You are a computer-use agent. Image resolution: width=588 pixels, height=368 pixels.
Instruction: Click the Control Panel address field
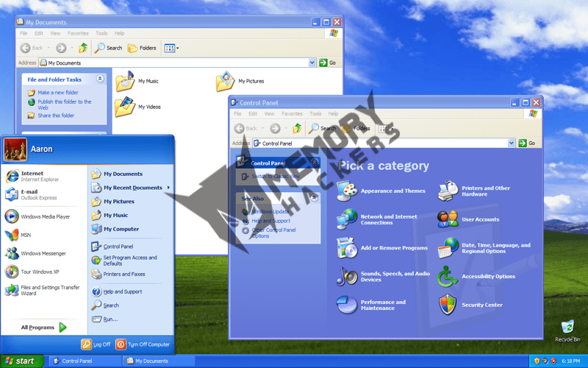384,143
